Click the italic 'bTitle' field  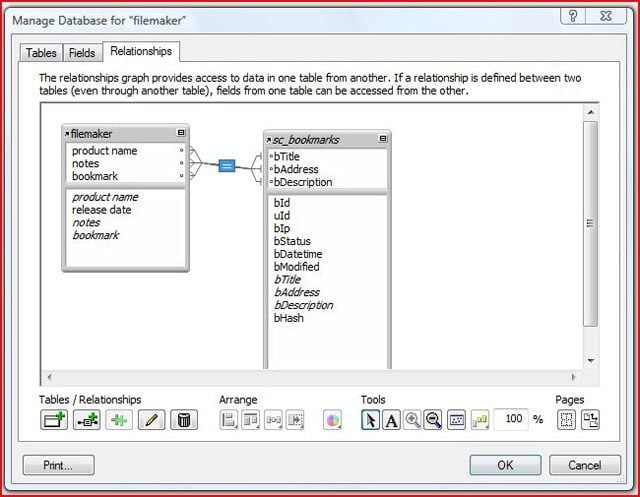(x=287, y=280)
